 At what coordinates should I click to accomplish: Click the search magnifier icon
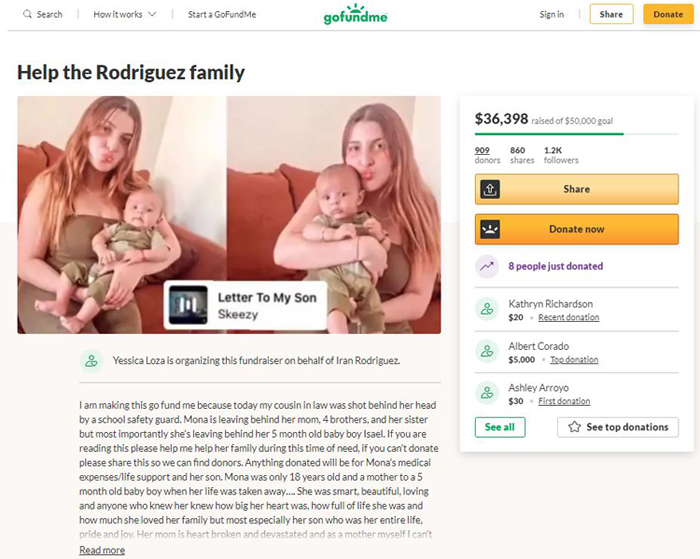point(27,14)
